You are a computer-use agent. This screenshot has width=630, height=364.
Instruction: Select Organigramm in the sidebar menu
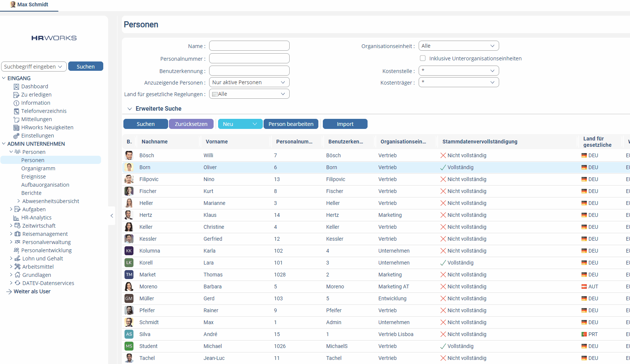pos(38,168)
